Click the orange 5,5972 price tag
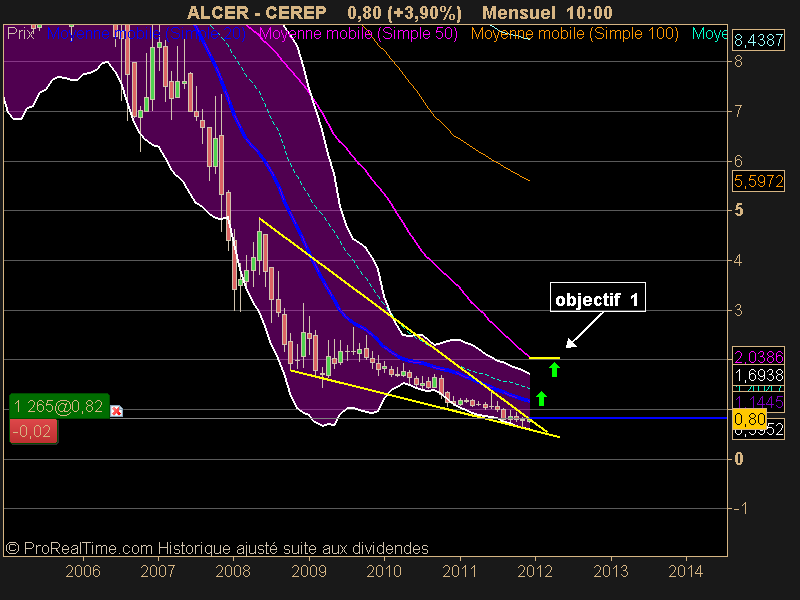Viewport: 800px width, 600px height. tap(758, 181)
